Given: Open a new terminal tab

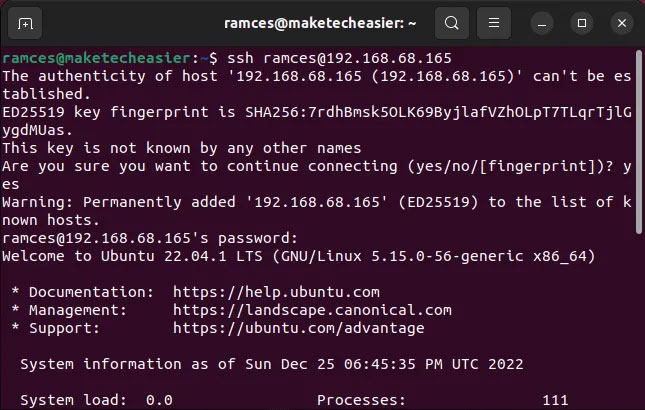Looking at the screenshot, I should coord(25,23).
